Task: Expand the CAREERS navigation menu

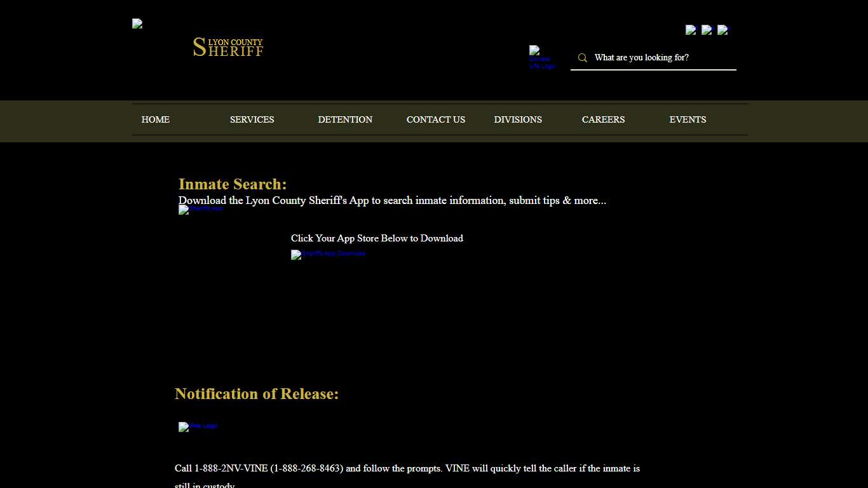Action: click(603, 119)
